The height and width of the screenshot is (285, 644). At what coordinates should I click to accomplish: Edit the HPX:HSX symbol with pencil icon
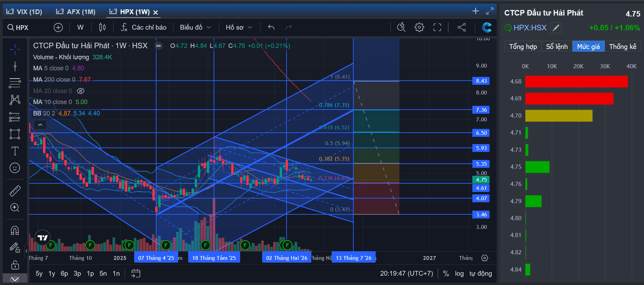pos(556,28)
